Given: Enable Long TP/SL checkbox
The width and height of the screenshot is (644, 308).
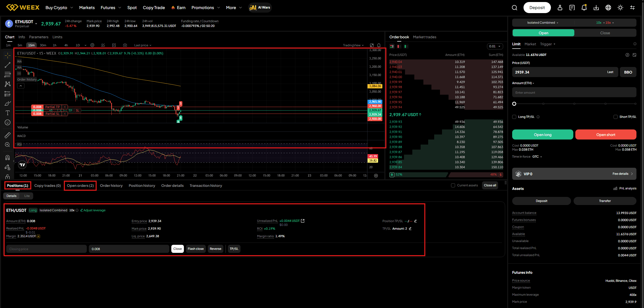Looking at the screenshot, I should [514, 117].
